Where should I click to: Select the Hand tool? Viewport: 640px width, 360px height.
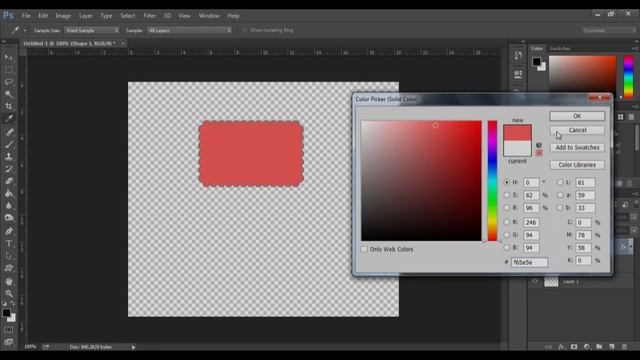(x=9, y=281)
